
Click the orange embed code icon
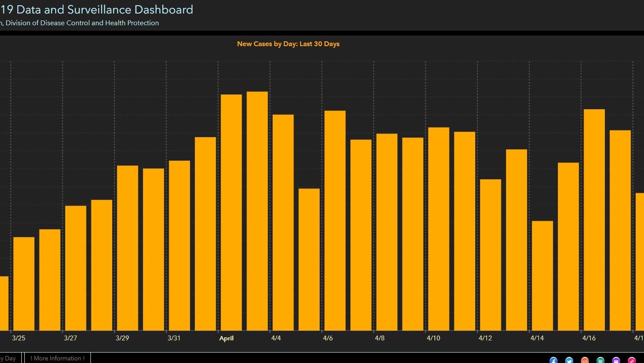tap(585, 360)
